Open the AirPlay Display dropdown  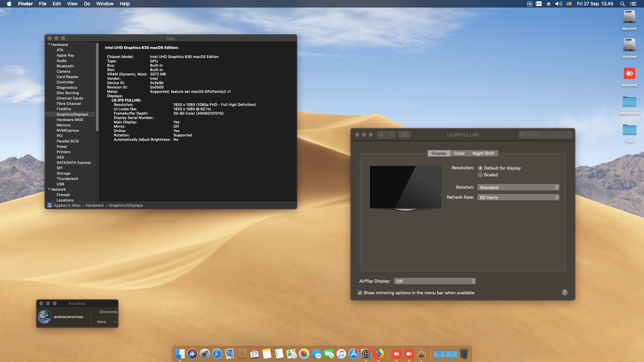coord(435,281)
